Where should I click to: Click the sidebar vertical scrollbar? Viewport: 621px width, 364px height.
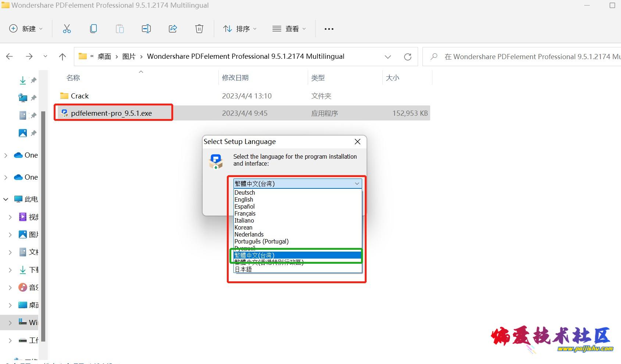pyautogui.click(x=43, y=226)
